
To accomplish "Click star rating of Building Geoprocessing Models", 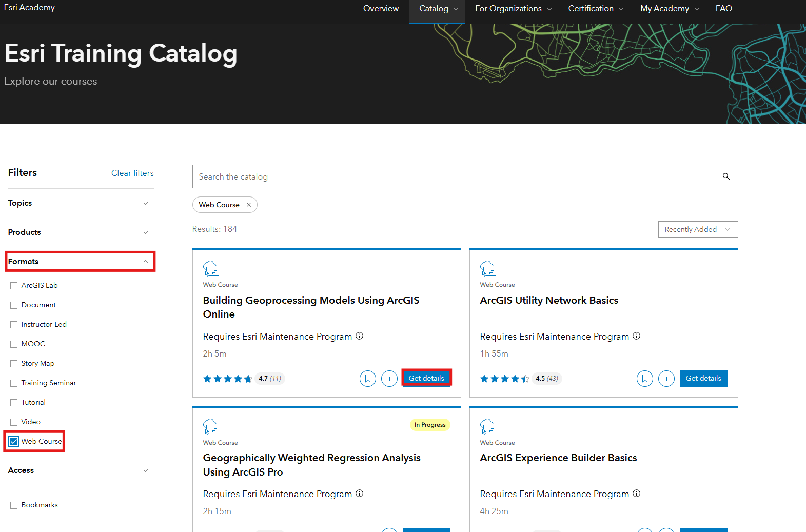I will pyautogui.click(x=228, y=379).
